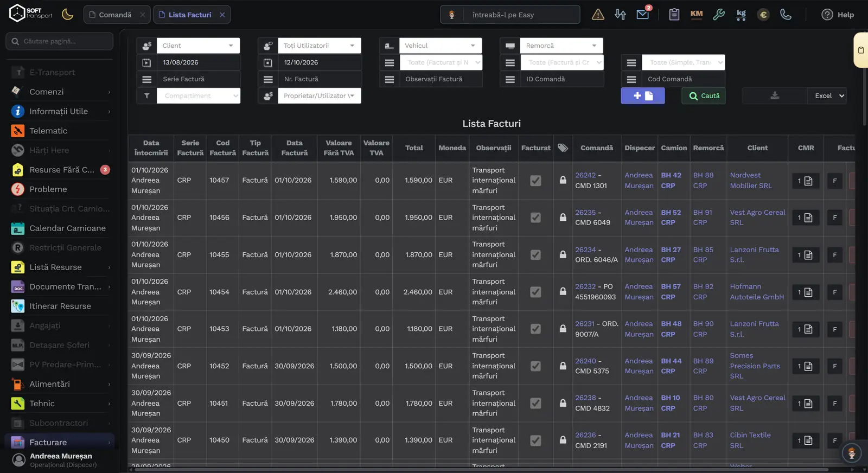
Task: Close the Lista Facturi tab
Action: [x=222, y=15]
